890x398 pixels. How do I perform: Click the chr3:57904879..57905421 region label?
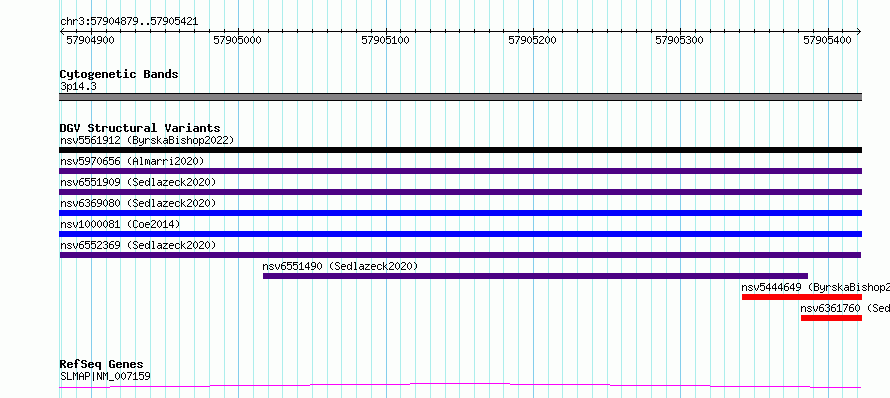pyautogui.click(x=129, y=22)
